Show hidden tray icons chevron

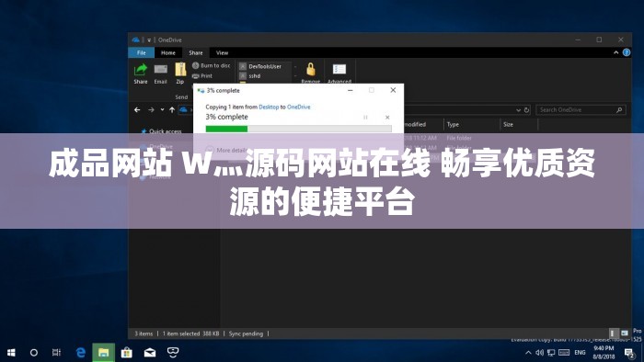529,353
